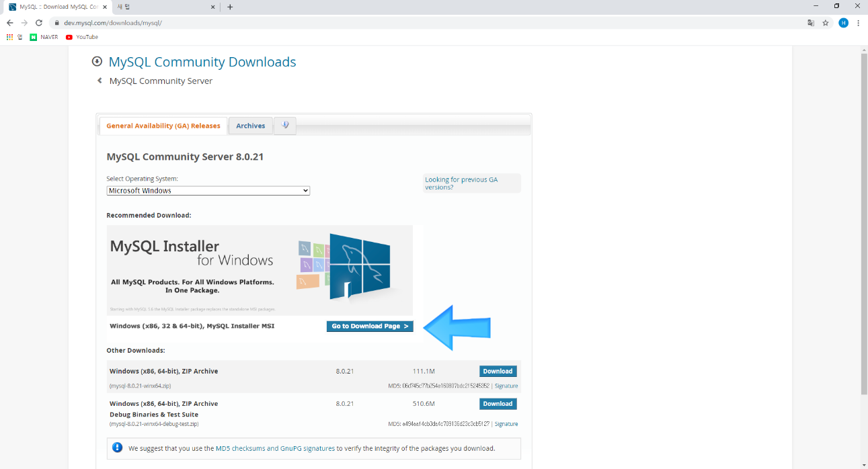Open the development releases tab icon
The width and height of the screenshot is (868, 469).
(x=286, y=126)
